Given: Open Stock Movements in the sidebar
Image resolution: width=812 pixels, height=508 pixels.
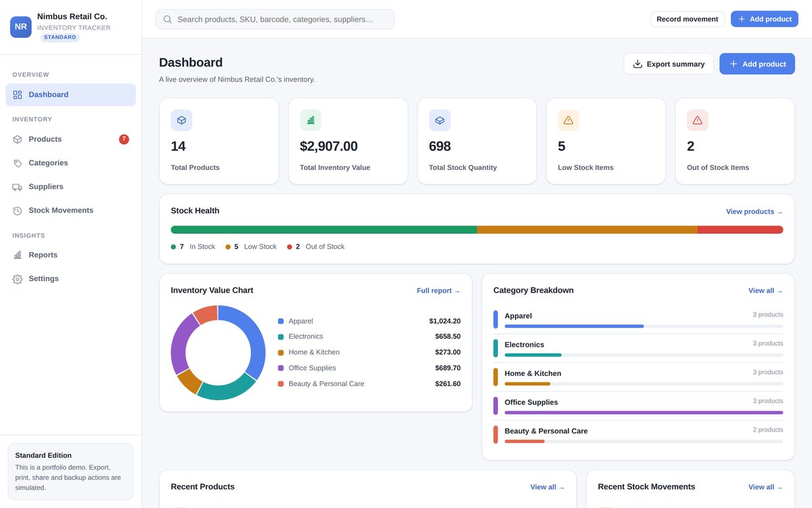Looking at the screenshot, I should (x=70, y=211).
